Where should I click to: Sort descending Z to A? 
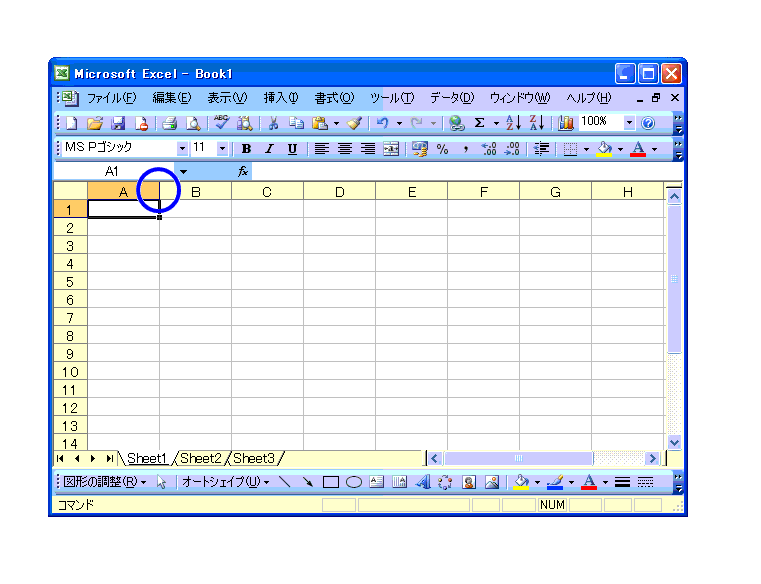click(x=537, y=123)
